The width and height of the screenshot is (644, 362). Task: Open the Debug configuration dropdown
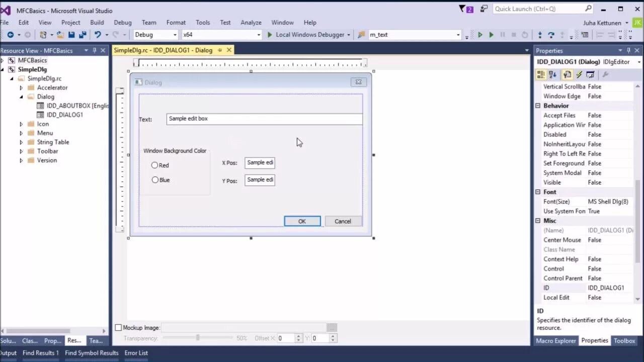click(175, 35)
